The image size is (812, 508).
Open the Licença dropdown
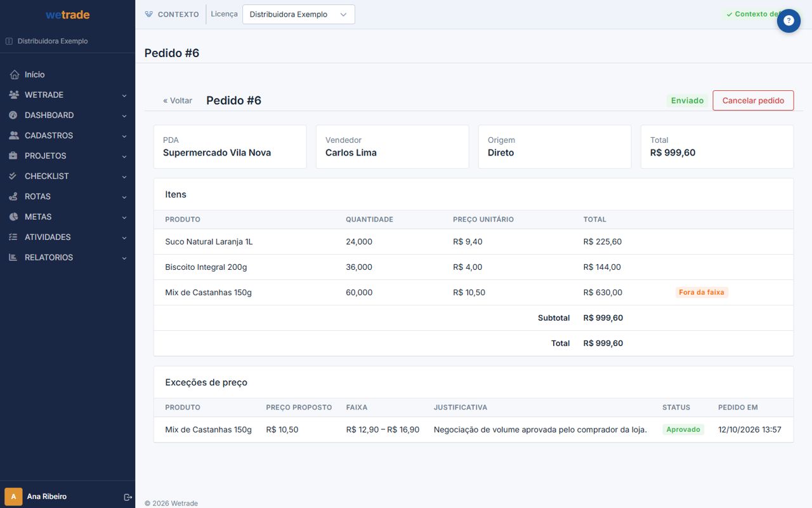(299, 15)
